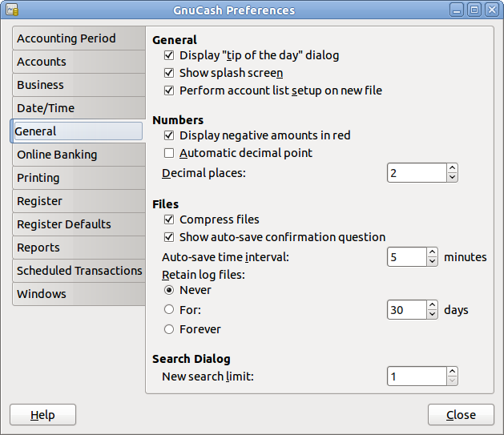Click the GnuCash window menu icon
Screen dimensions: 504x435
click(x=12, y=10)
